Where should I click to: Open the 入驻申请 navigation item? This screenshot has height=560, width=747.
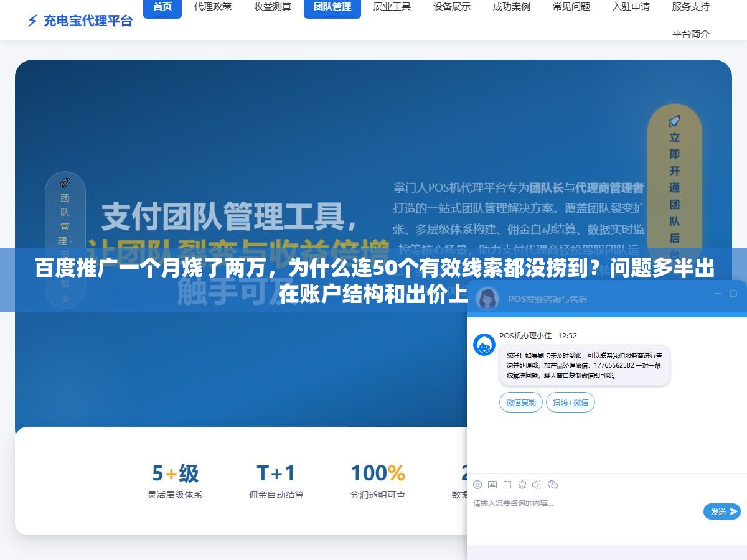coord(631,7)
